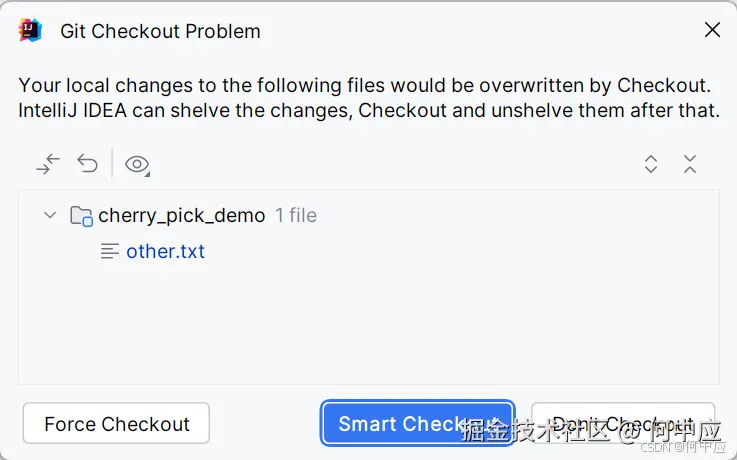Click the text file icon beside other.txt
Screen dimensions: 737x460
click(x=110, y=252)
